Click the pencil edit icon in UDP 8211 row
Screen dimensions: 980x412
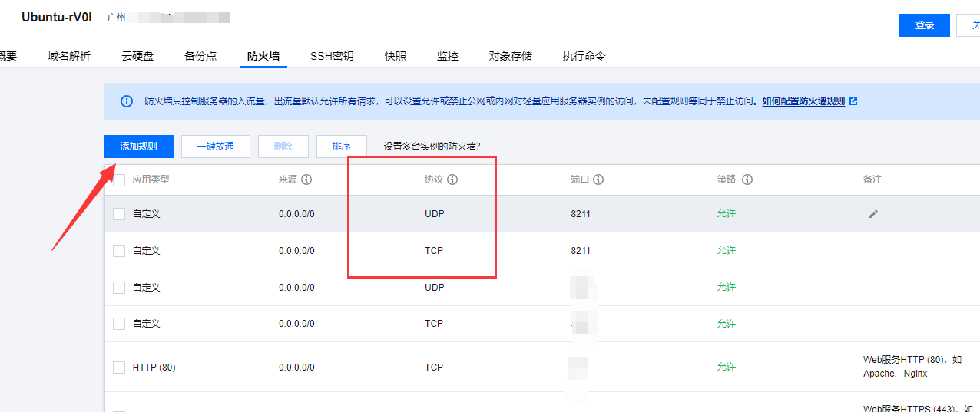[x=872, y=214]
